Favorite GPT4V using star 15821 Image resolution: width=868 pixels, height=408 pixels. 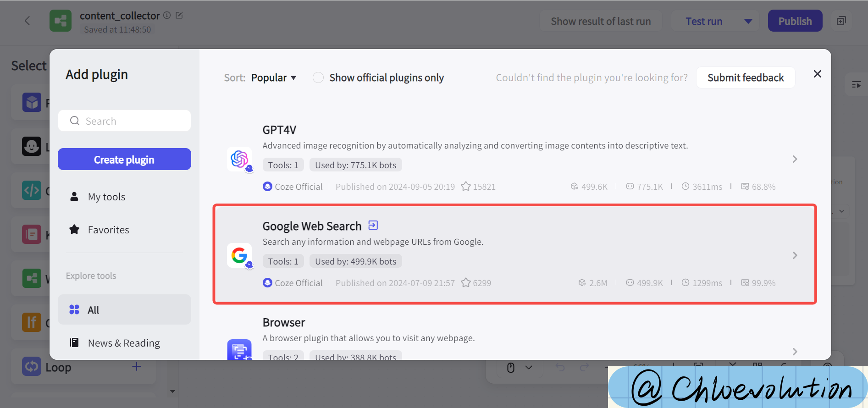(x=466, y=187)
